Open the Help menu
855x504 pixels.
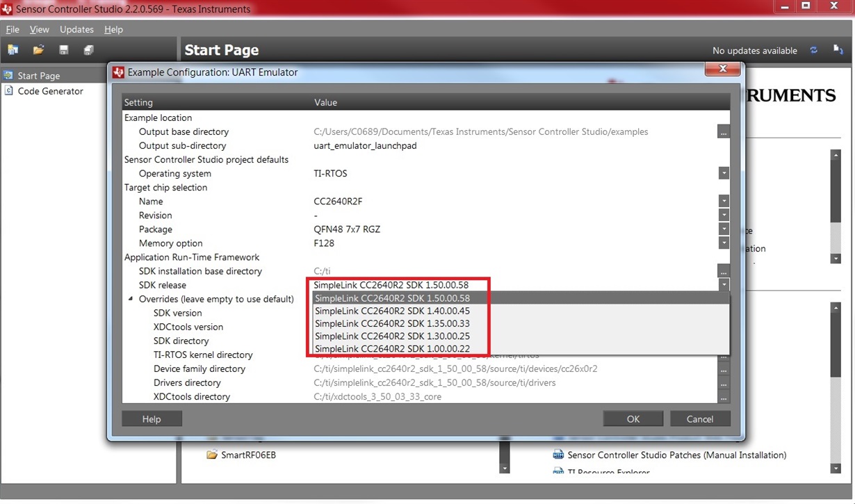[113, 29]
